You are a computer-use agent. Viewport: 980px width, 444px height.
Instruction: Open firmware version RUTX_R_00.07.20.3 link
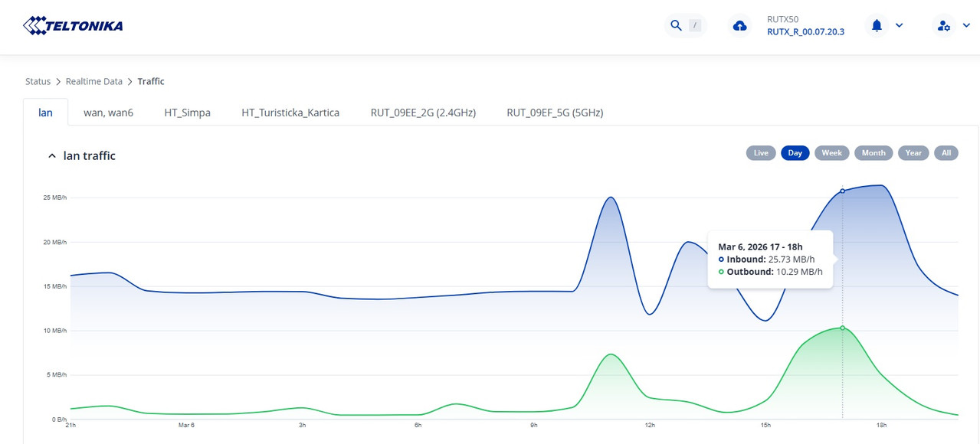[805, 32]
